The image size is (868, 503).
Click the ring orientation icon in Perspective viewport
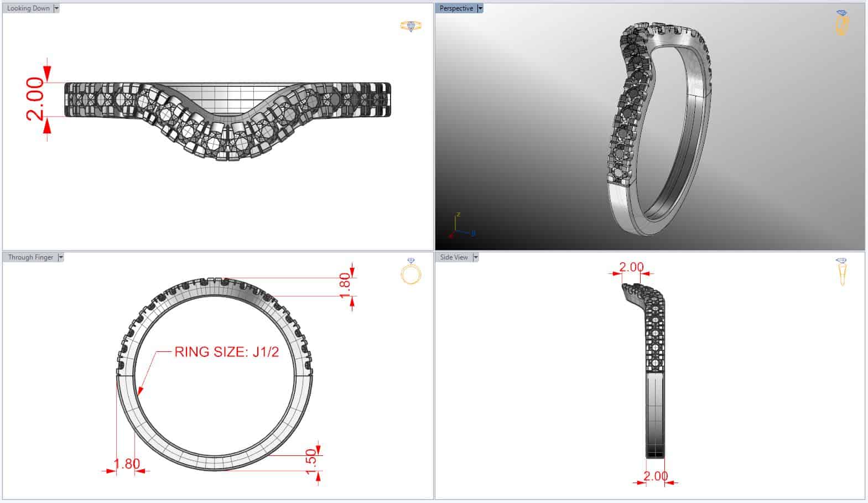coord(841,23)
